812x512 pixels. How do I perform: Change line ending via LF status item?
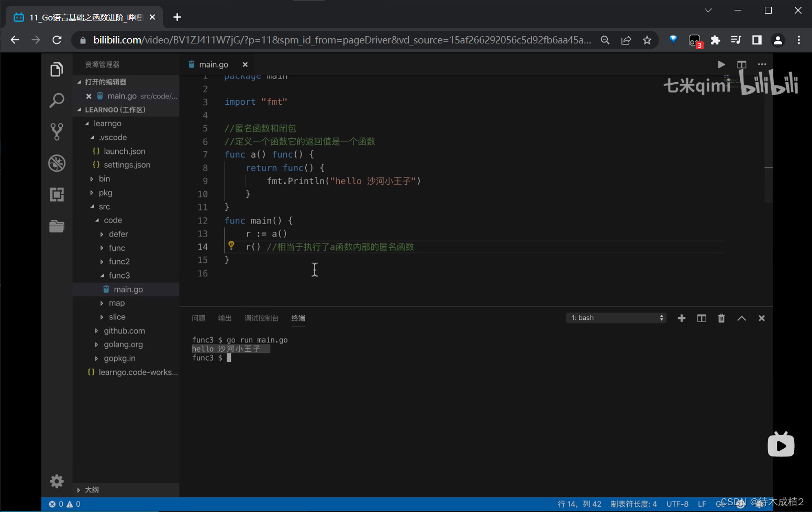pos(702,504)
